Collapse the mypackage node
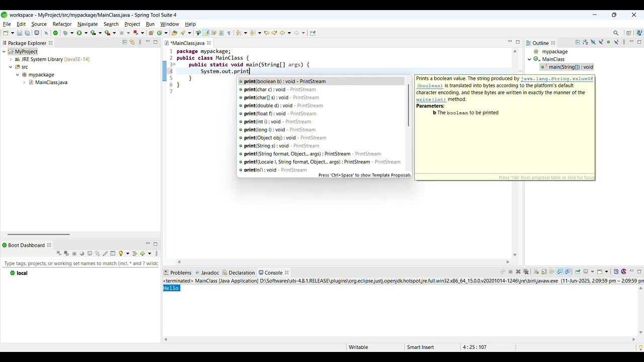Screen dimensions: 644x362 click(x=17, y=75)
